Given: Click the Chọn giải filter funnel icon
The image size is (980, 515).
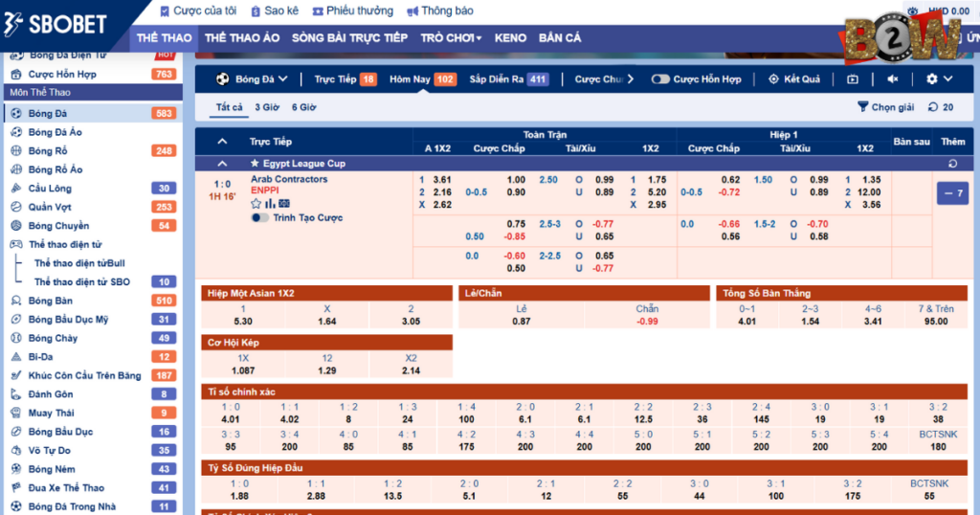Looking at the screenshot, I should coord(862,107).
